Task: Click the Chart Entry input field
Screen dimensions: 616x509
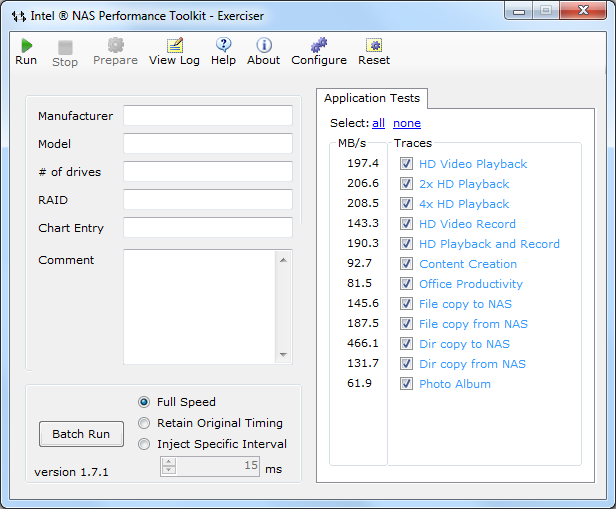Action: pyautogui.click(x=208, y=227)
